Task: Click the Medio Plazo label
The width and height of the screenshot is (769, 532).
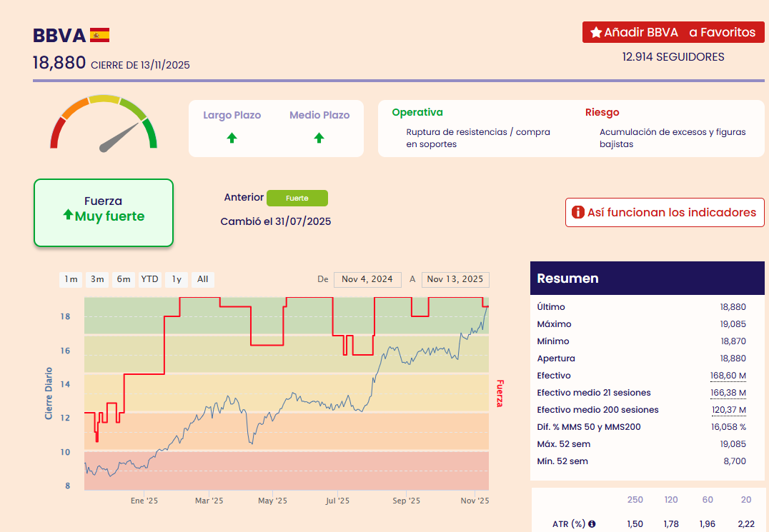Action: (319, 115)
